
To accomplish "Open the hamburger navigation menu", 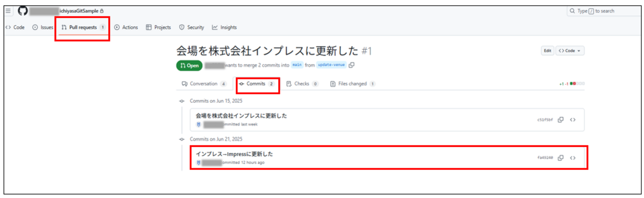I will click(x=8, y=11).
